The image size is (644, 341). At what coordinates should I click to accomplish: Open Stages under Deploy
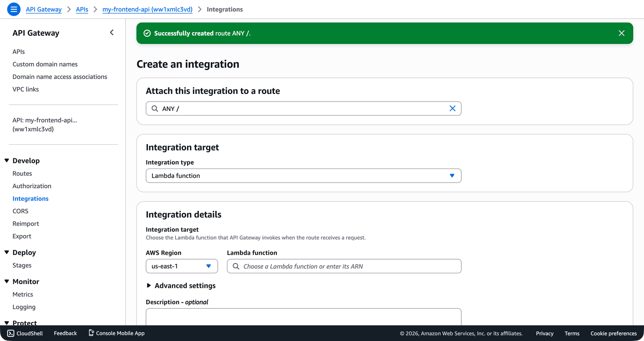coord(22,265)
